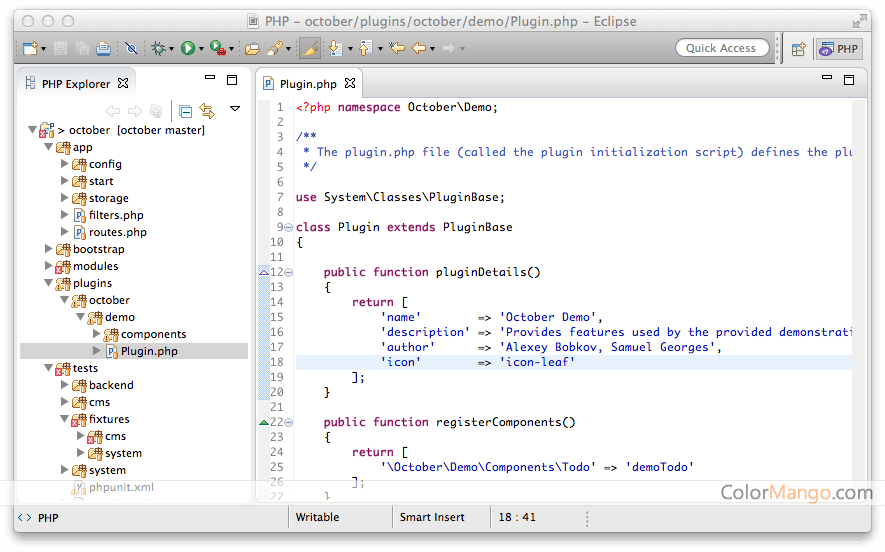This screenshot has height=552, width=885.
Task: Fold the class Plugin block at line 9
Action: 288,227
